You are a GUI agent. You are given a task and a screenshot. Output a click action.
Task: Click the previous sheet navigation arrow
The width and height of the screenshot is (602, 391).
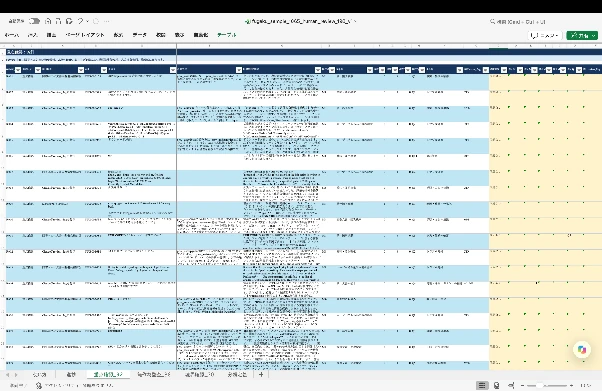pos(7,375)
